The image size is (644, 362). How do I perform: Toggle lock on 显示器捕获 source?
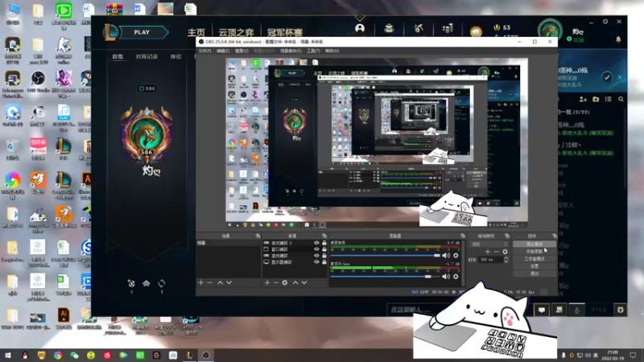(x=324, y=262)
